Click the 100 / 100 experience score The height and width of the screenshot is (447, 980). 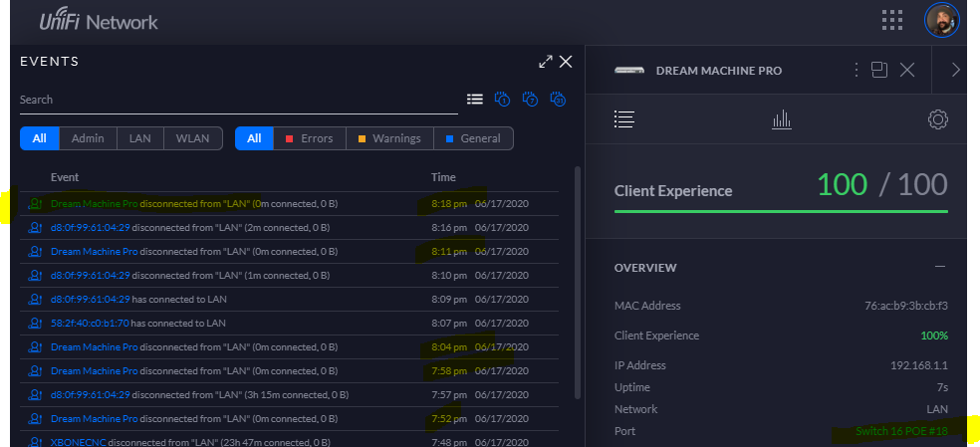point(882,184)
